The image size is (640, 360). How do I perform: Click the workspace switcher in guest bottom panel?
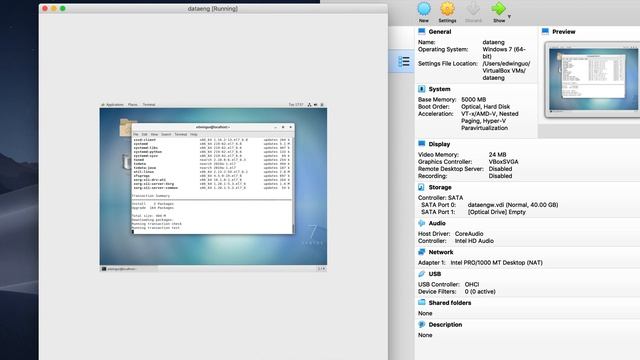321,269
